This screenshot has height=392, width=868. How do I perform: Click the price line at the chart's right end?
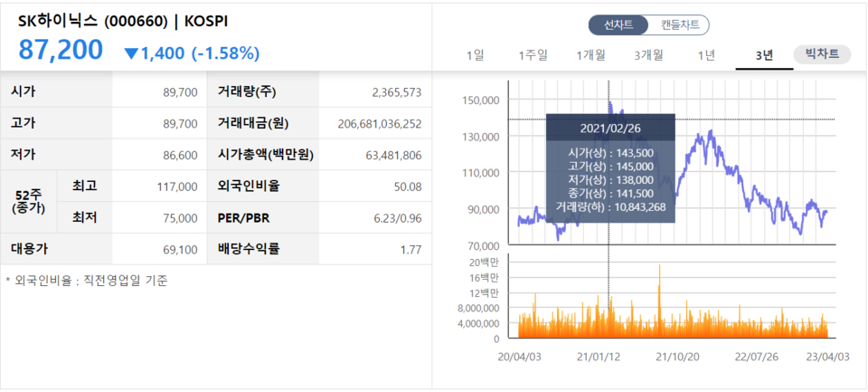point(826,211)
